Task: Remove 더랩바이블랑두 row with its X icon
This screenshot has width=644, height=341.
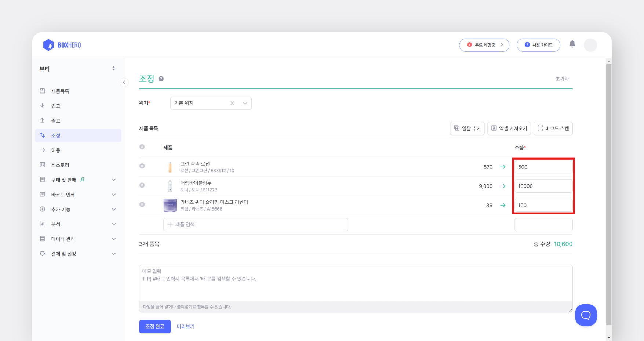Action: pos(142,185)
